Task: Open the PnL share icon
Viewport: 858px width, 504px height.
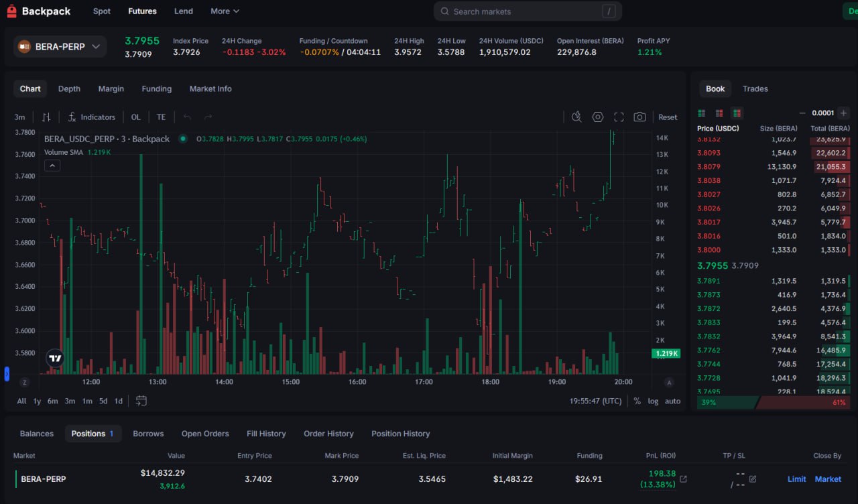Action: tap(683, 479)
